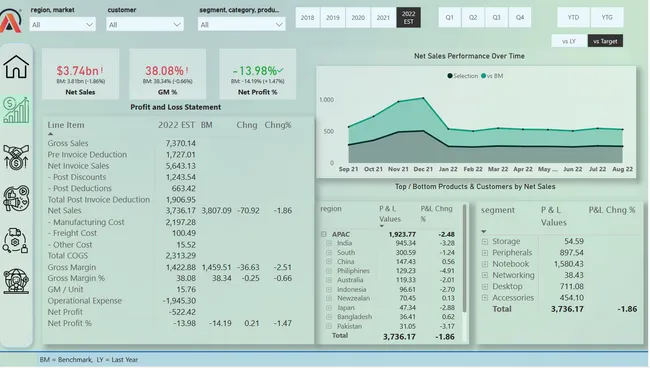Select the Finance chart icon in sidebar
This screenshot has width=650, height=368.
pos(16,110)
